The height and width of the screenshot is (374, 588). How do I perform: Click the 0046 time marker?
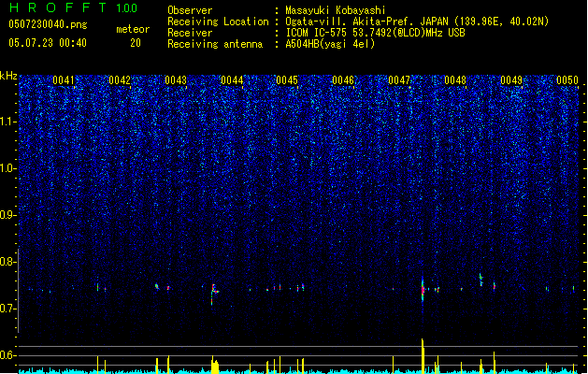coord(343,80)
